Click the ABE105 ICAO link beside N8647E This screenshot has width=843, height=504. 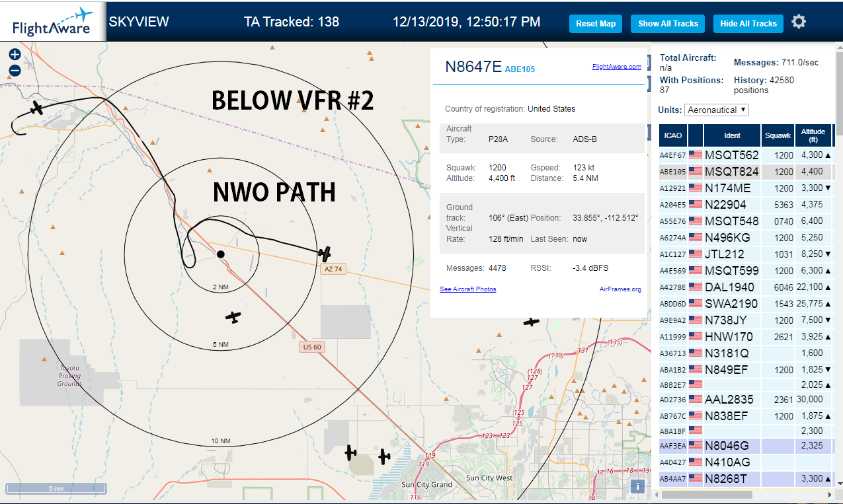pyautogui.click(x=520, y=69)
